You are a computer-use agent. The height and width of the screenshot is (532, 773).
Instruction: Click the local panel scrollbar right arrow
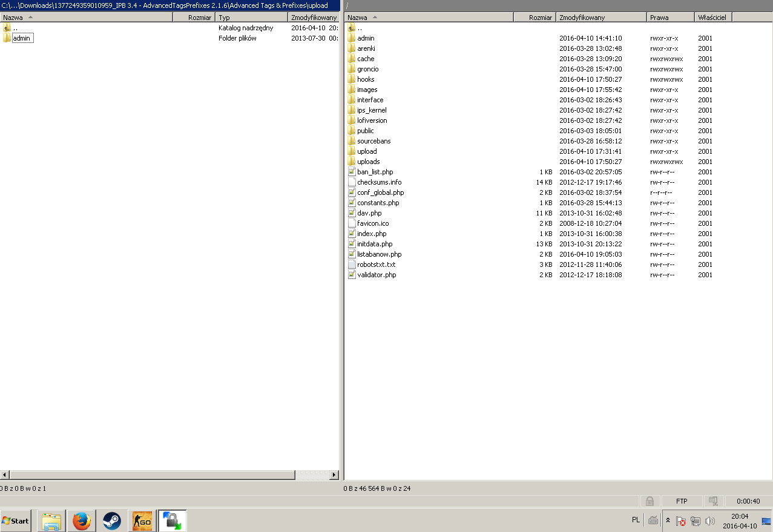(334, 475)
